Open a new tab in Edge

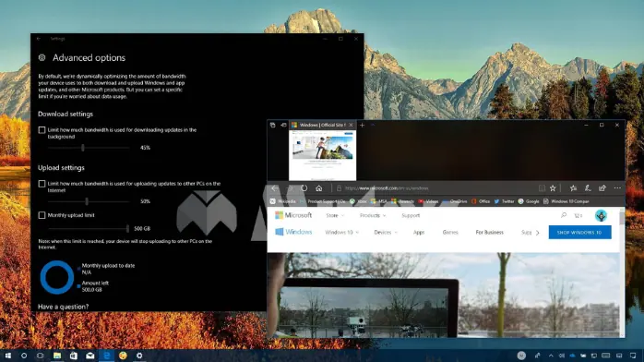click(362, 125)
